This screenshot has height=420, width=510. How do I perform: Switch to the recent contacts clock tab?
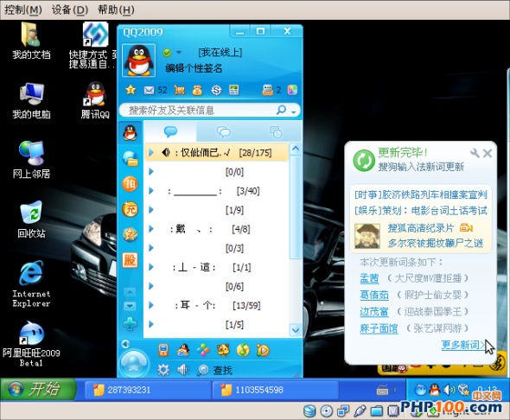(276, 131)
